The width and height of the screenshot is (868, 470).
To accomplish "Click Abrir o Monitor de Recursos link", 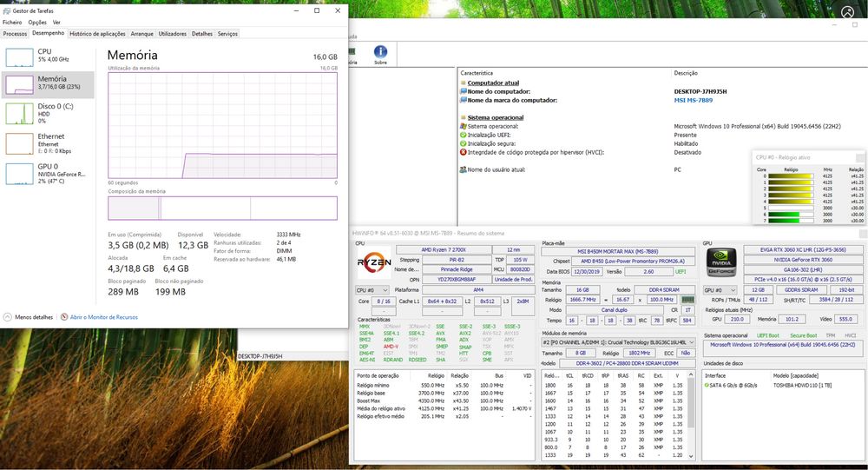I will (104, 317).
